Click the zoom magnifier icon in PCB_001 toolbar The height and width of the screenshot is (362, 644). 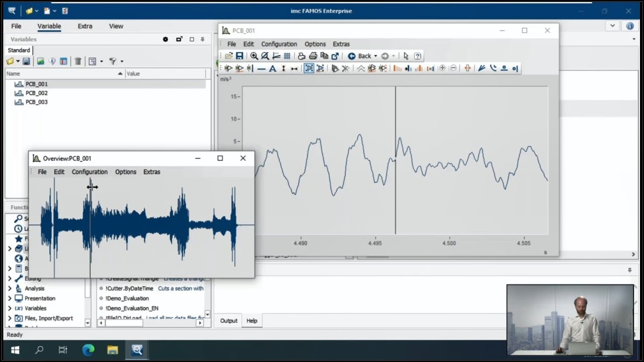[x=254, y=56]
